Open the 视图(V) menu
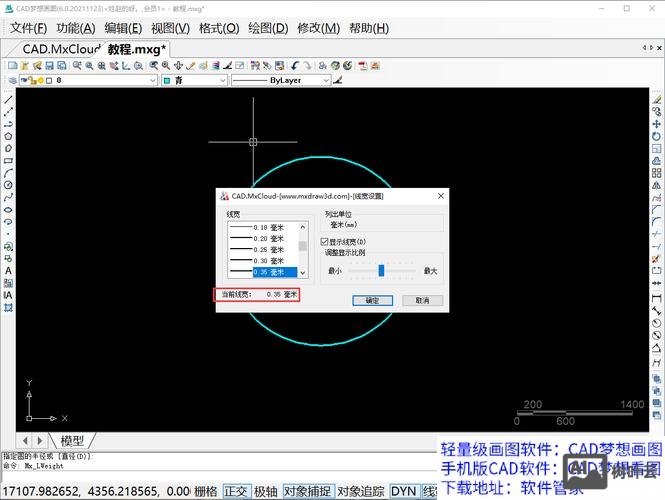 [170, 28]
